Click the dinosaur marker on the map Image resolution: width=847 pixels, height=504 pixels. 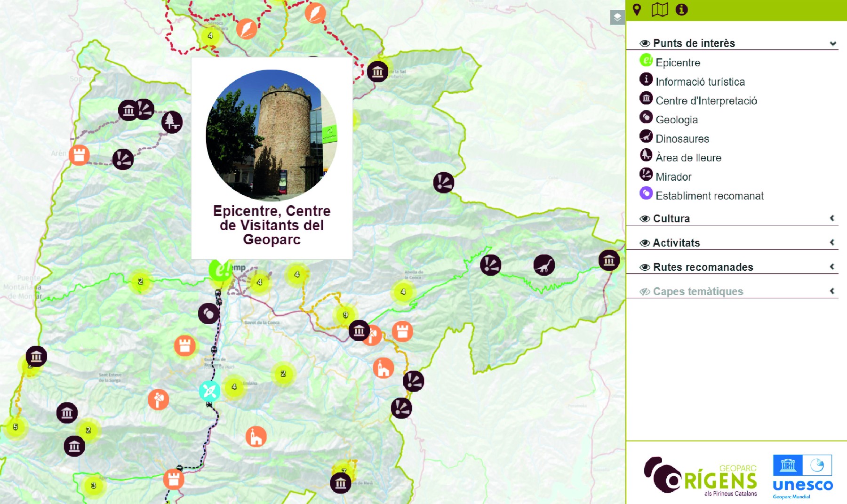[x=544, y=265]
